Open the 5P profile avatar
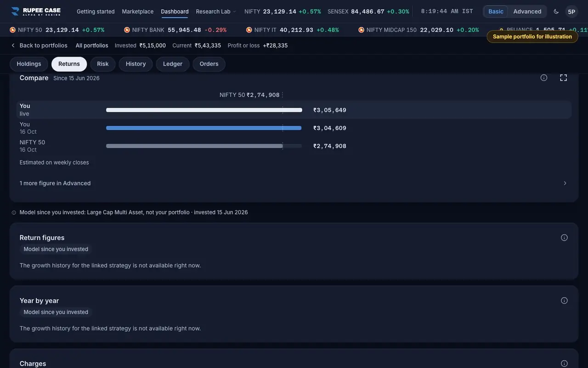This screenshot has width=588, height=368. pyautogui.click(x=571, y=11)
